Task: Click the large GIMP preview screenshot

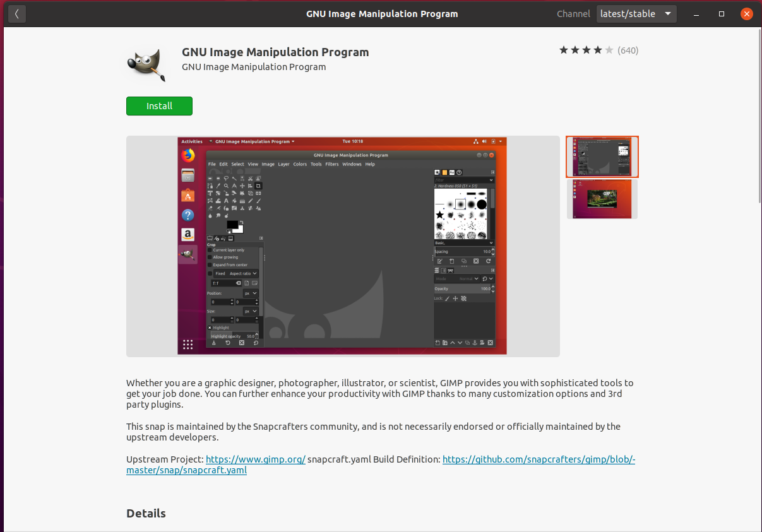Action: (342, 246)
